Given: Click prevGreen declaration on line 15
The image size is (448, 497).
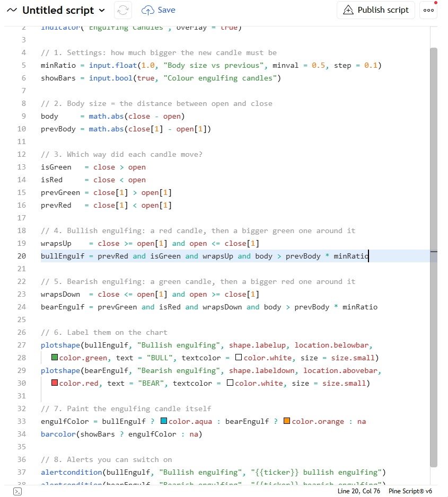Looking at the screenshot, I should pos(60,192).
